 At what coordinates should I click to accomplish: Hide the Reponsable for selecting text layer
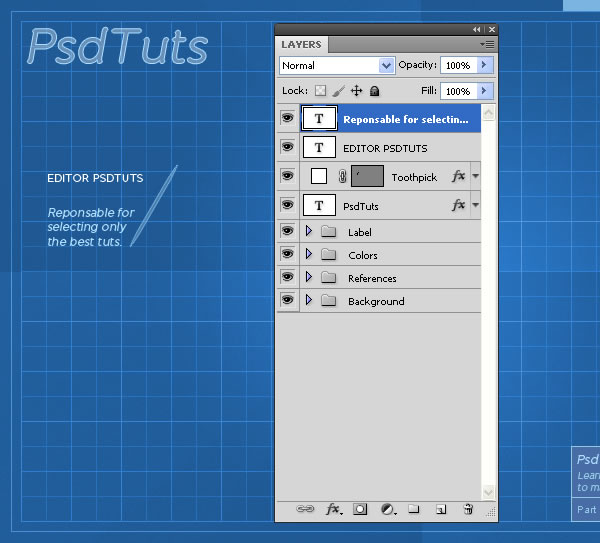pos(288,118)
